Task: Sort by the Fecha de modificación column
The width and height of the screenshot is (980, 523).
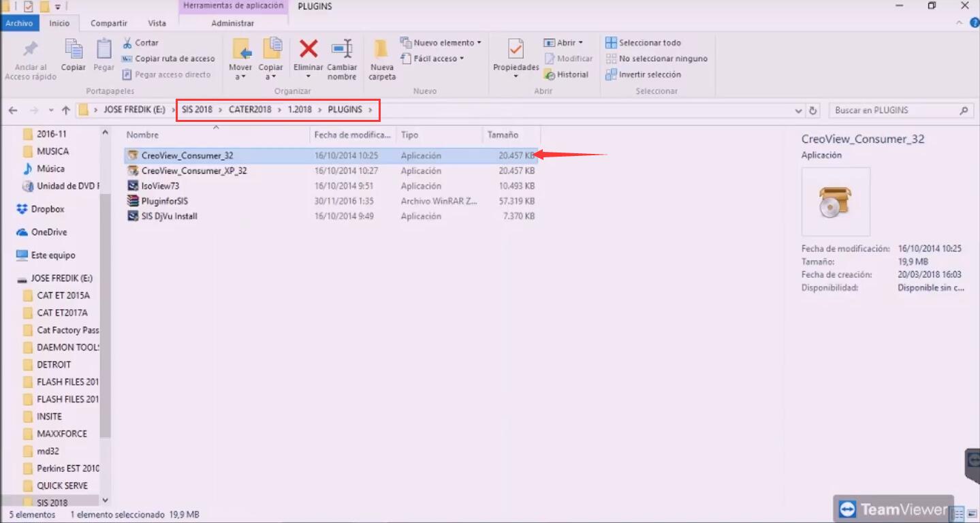Action: click(x=353, y=135)
